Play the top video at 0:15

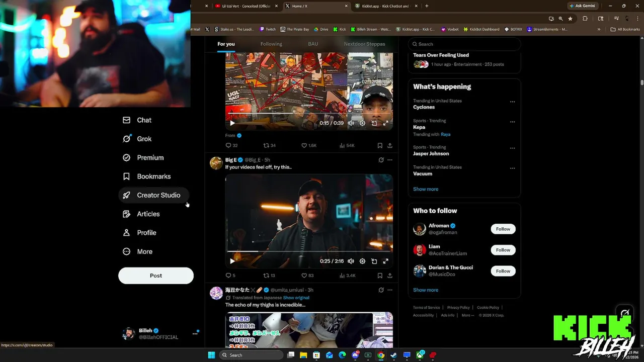(232, 123)
